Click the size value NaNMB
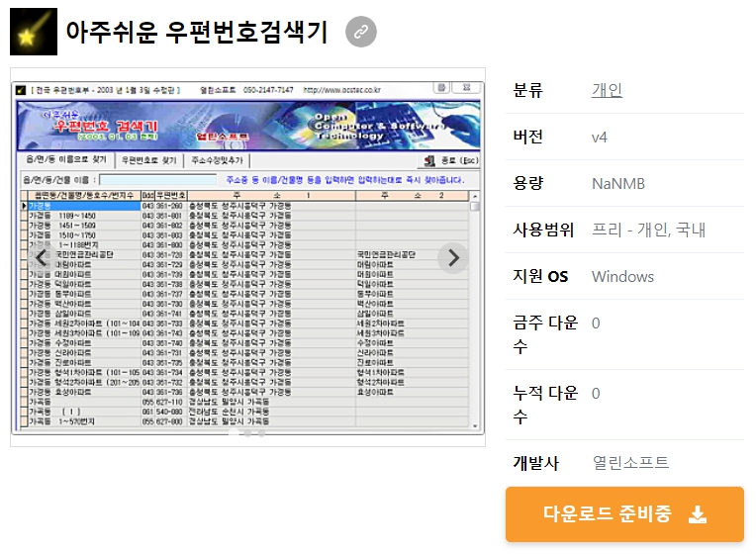Image resolution: width=756 pixels, height=554 pixels. coord(618,184)
